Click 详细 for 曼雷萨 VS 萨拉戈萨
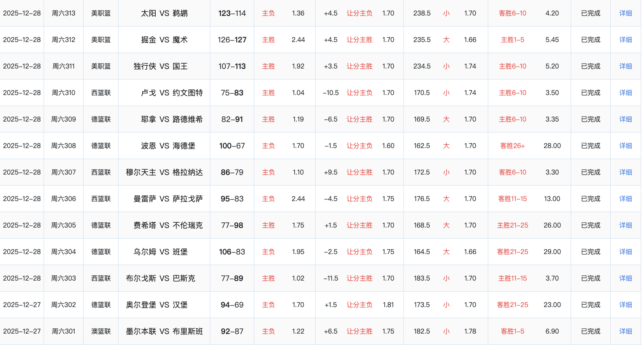 (625, 199)
